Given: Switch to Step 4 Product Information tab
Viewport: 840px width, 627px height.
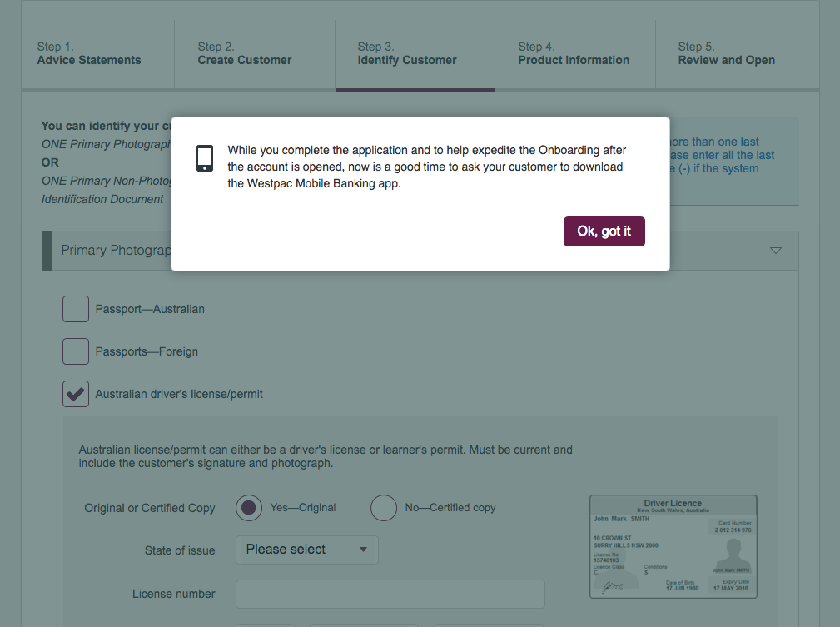Looking at the screenshot, I should (x=574, y=54).
